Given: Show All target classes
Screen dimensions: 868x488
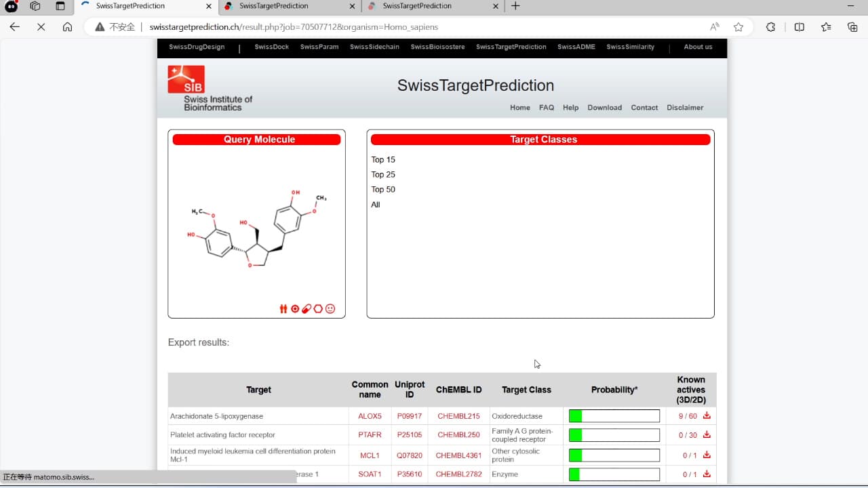Looking at the screenshot, I should point(376,205).
